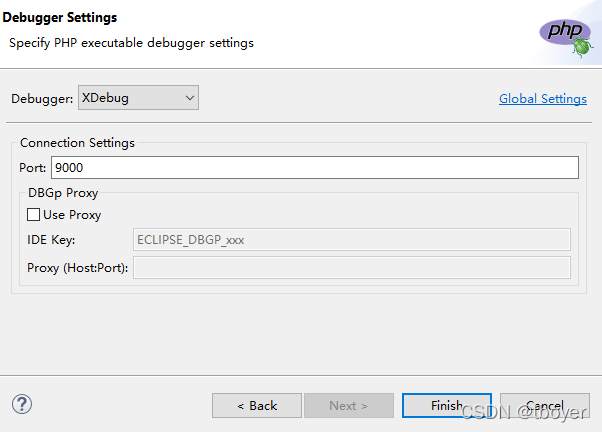Image resolution: width=602 pixels, height=432 pixels.
Task: Click the Connection Settings group label
Action: tap(77, 143)
